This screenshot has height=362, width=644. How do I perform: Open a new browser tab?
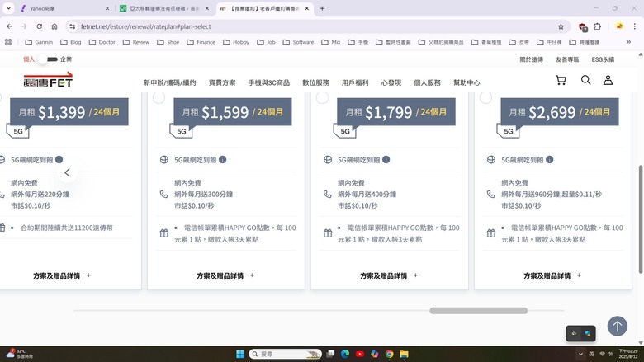pyautogui.click(x=322, y=8)
